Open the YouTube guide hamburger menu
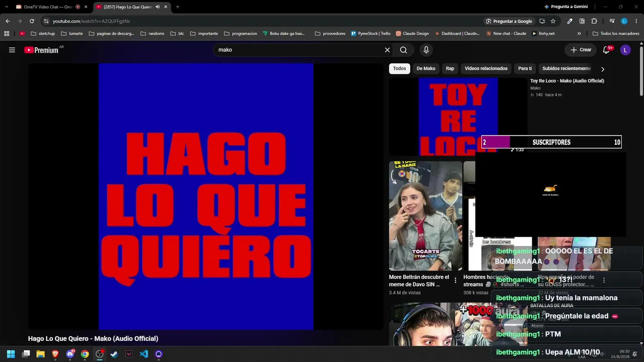This screenshot has height=362, width=644. tap(12, 50)
